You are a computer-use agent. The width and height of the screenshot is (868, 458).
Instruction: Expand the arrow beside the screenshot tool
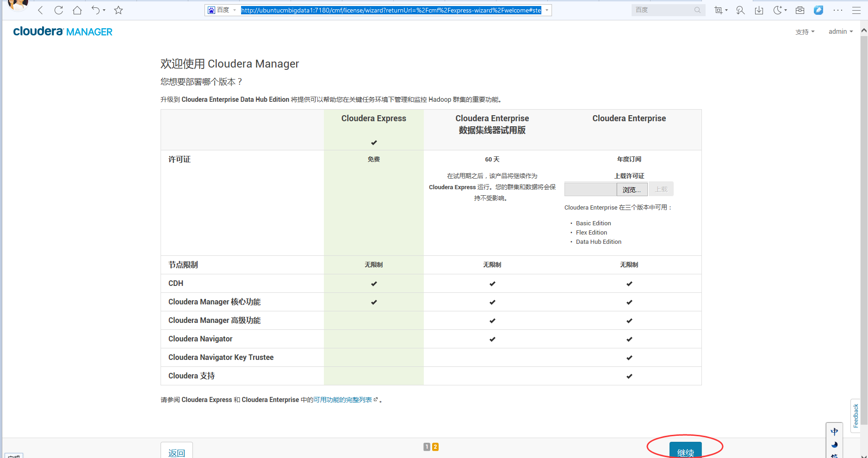[726, 10]
